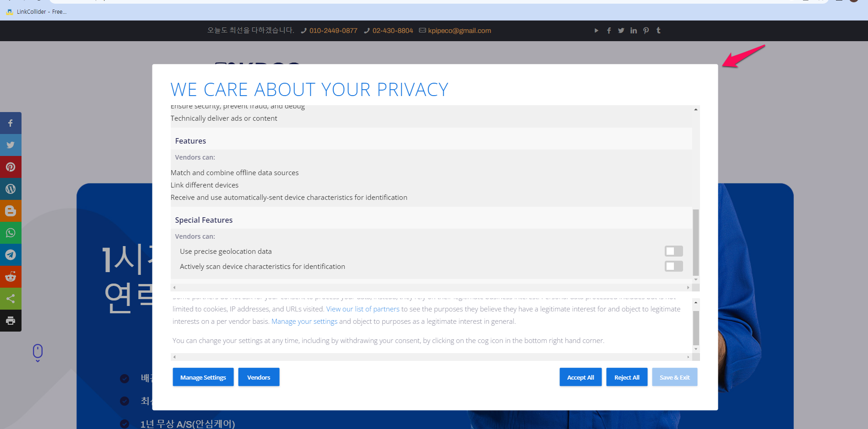
Task: Open Pinterest sharing from the sidebar
Action: point(11,166)
